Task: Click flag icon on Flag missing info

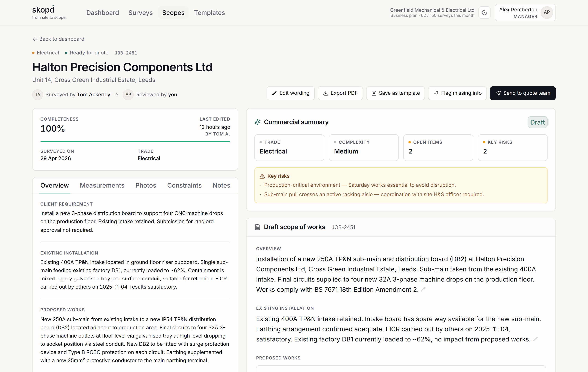Action: coord(436,93)
